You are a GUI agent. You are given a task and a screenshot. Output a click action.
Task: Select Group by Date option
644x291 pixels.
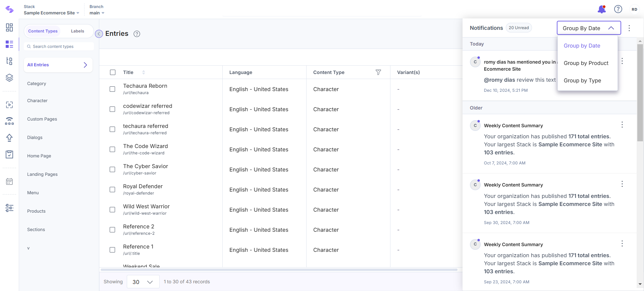582,46
